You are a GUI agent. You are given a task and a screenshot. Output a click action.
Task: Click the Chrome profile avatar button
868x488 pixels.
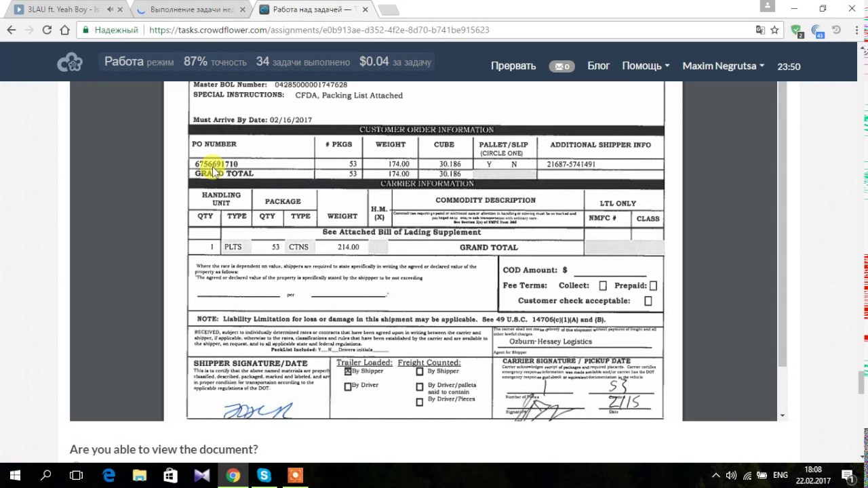pyautogui.click(x=767, y=6)
